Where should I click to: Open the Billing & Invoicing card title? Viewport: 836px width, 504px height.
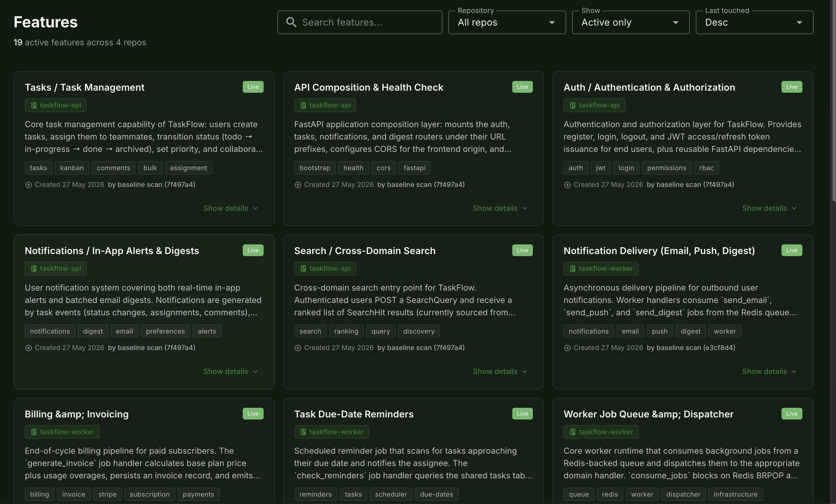[77, 414]
